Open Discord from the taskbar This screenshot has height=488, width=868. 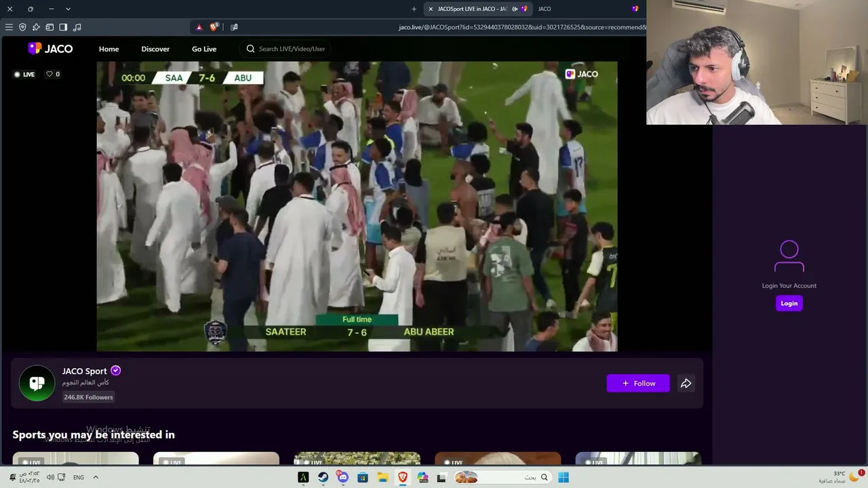click(342, 477)
